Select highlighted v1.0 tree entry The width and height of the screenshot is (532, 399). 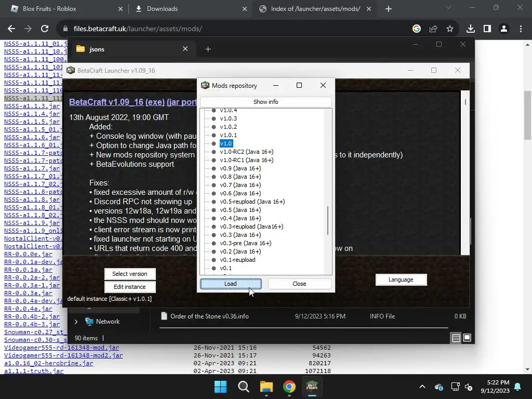click(x=226, y=143)
